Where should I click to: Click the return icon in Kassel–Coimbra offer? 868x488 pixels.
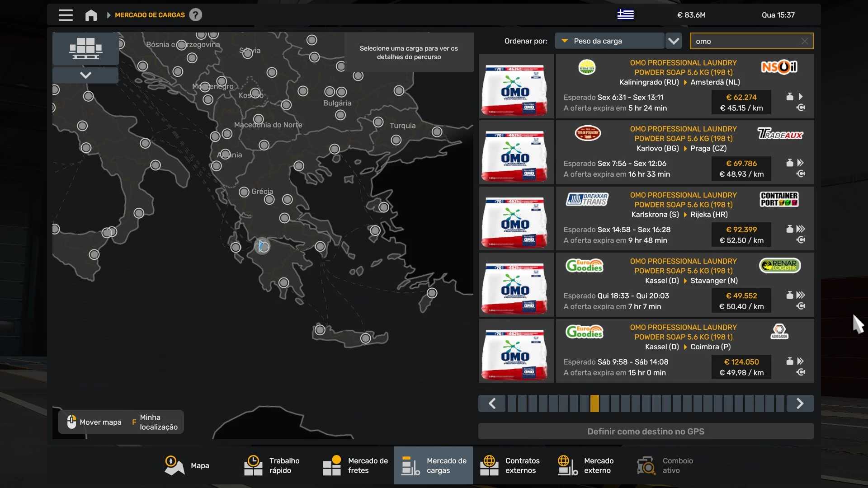(801, 372)
